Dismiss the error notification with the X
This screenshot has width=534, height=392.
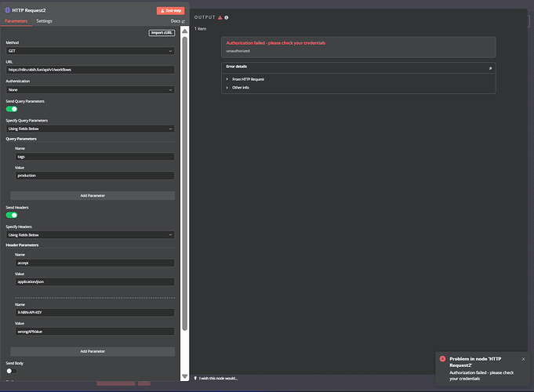tap(524, 359)
